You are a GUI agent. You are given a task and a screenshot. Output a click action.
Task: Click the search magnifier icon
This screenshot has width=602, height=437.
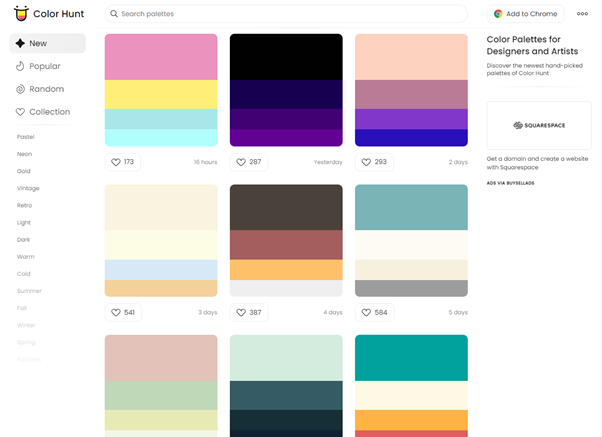pyautogui.click(x=114, y=14)
